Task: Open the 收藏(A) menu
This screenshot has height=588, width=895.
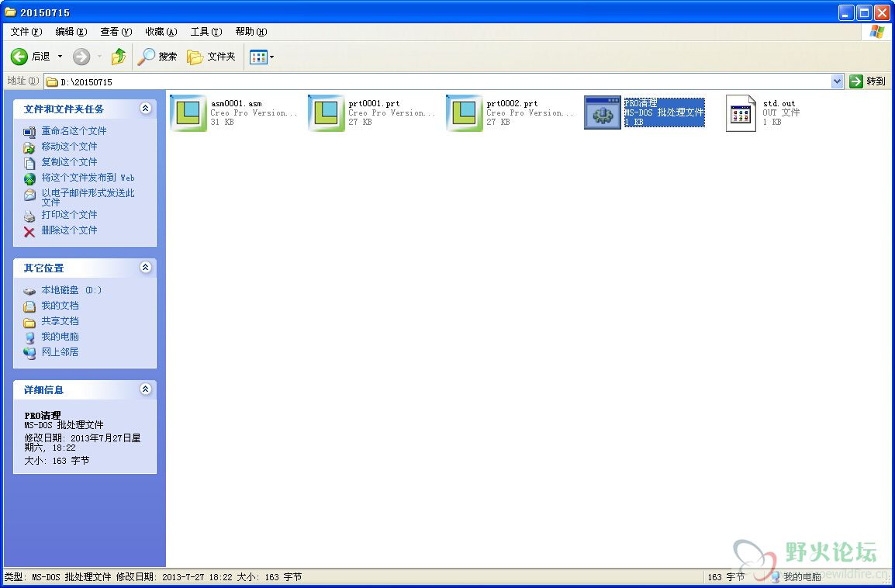Action: (x=161, y=32)
